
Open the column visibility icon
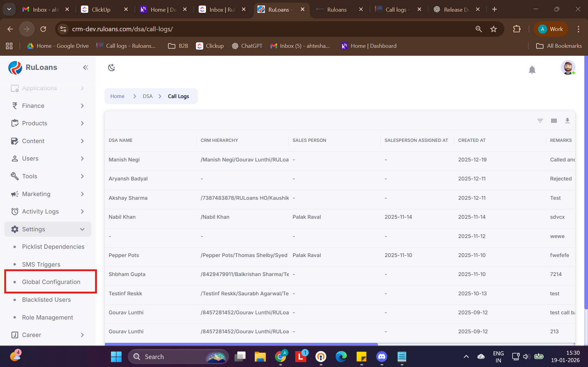click(554, 121)
